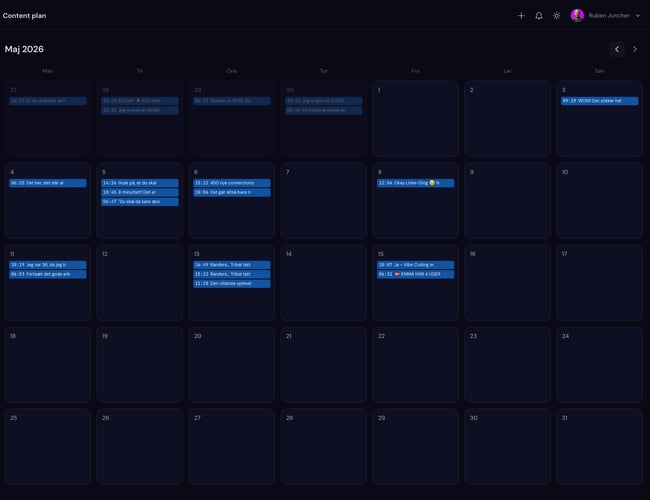Select the empty May 20 day cell
Viewport: 650px width, 500px height.
(x=232, y=364)
